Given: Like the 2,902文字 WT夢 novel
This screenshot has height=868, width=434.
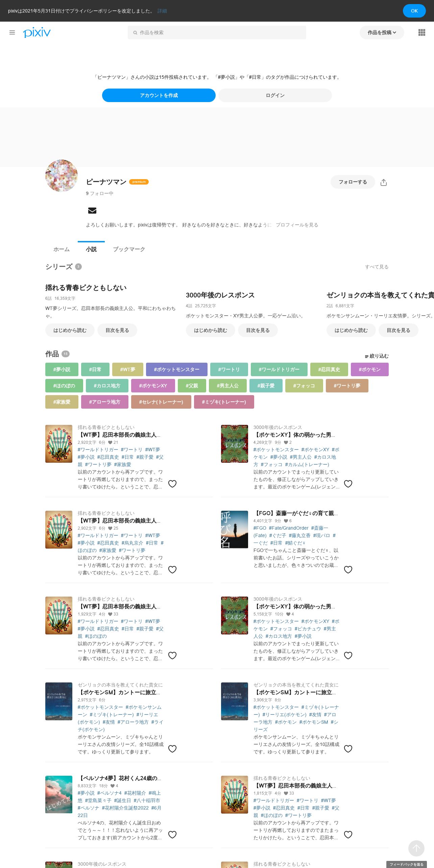Looking at the screenshot, I should pyautogui.click(x=172, y=570).
